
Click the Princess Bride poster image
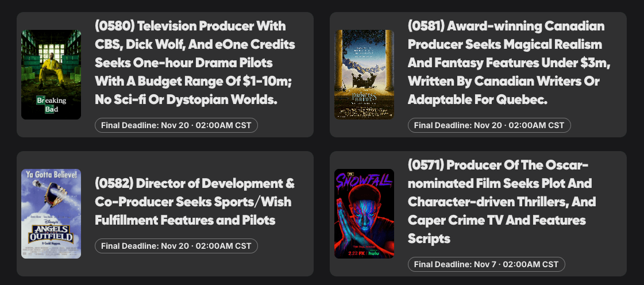click(364, 75)
